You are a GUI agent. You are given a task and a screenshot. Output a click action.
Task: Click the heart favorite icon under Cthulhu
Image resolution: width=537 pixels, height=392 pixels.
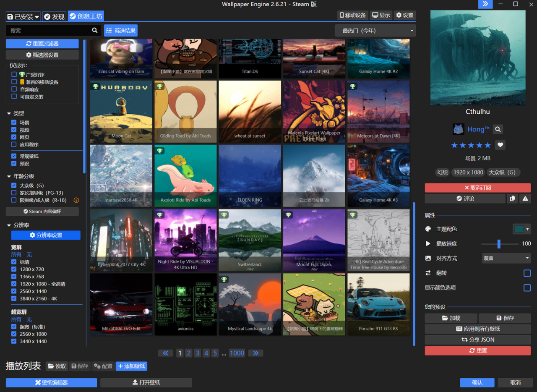(500, 145)
